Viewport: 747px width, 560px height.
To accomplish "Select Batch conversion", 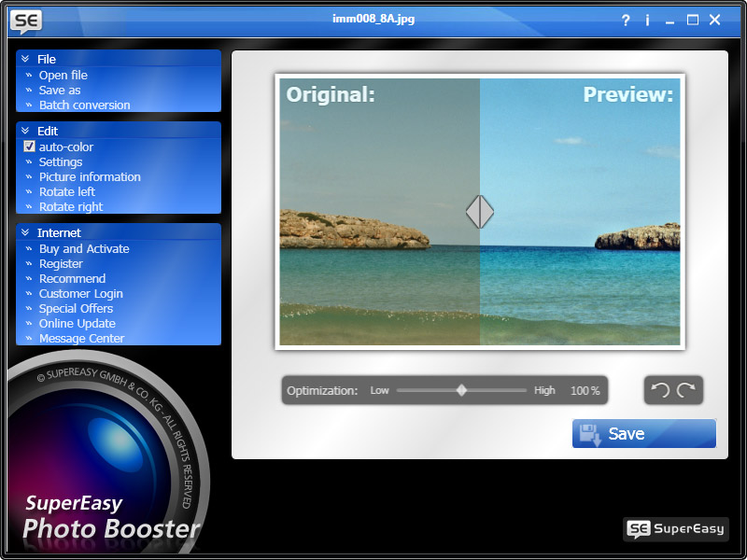I will coord(85,105).
